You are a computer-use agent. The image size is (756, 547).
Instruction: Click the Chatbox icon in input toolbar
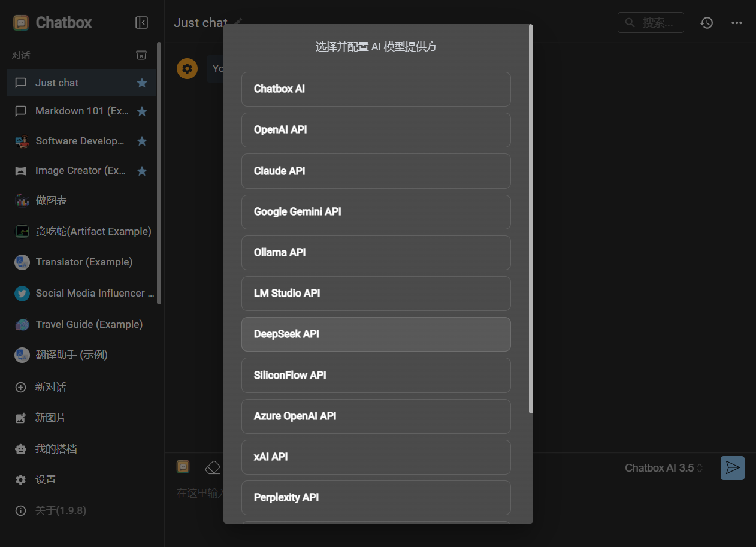[x=183, y=466]
